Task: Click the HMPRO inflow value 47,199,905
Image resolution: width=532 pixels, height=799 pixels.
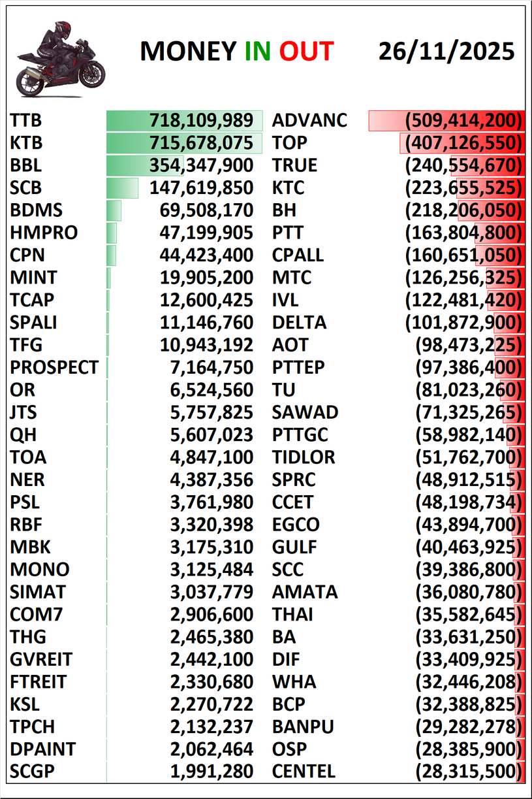Action: point(206,233)
